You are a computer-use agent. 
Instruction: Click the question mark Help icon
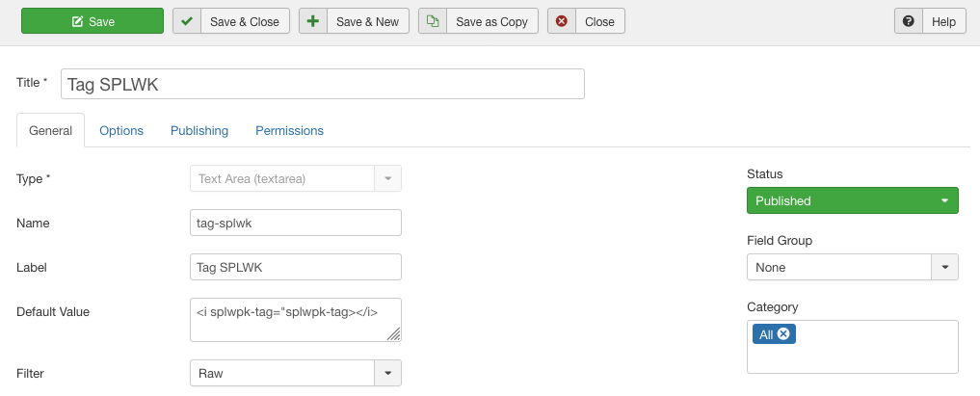[908, 21]
